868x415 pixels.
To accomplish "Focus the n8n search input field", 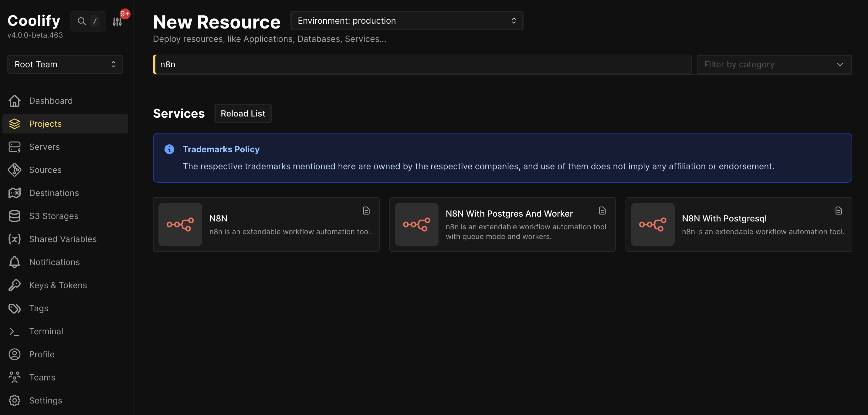I will (423, 64).
